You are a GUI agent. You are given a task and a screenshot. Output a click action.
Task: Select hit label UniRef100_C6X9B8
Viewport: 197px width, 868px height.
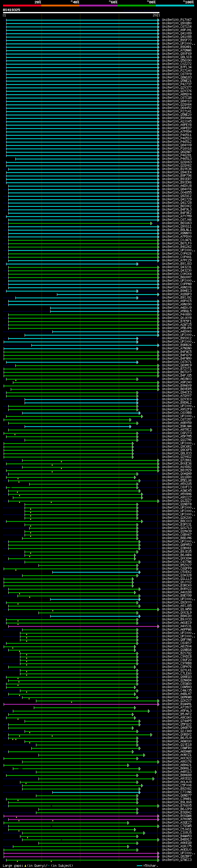177,413
